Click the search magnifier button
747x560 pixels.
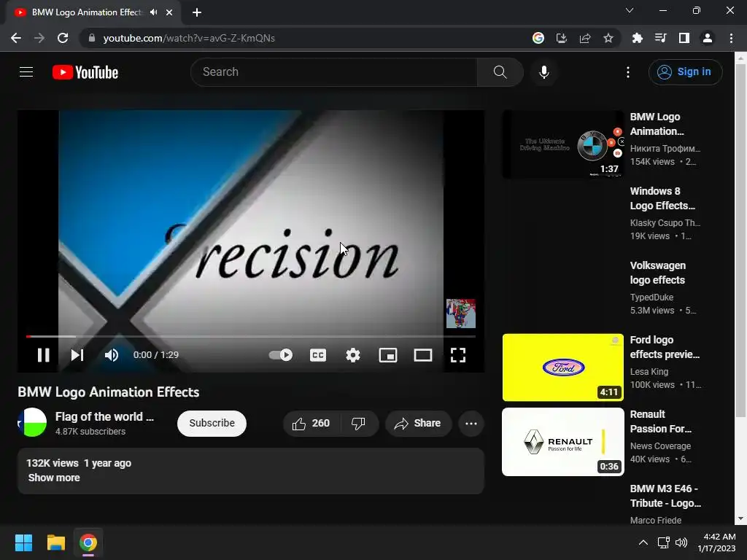pyautogui.click(x=500, y=72)
